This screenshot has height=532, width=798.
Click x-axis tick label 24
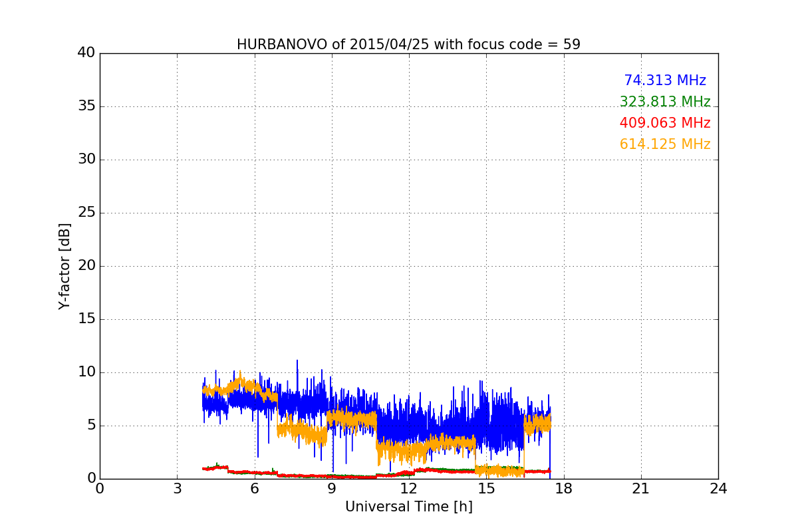click(x=718, y=489)
